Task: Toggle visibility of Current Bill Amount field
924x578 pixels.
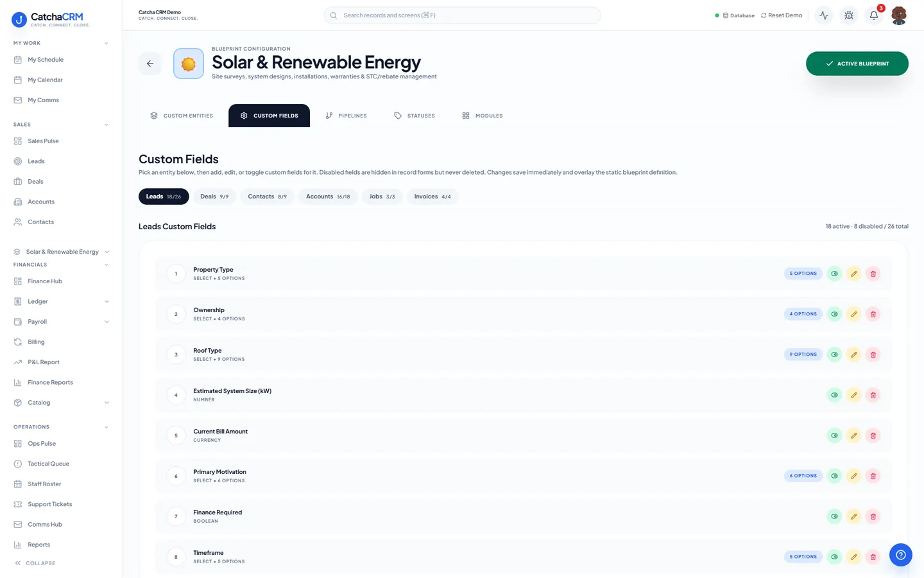Action: pyautogui.click(x=834, y=435)
